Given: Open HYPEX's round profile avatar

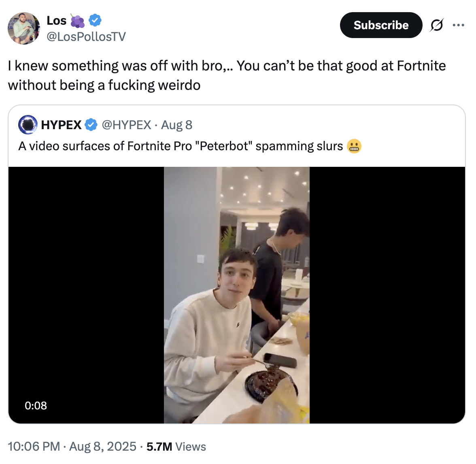Looking at the screenshot, I should tap(28, 125).
